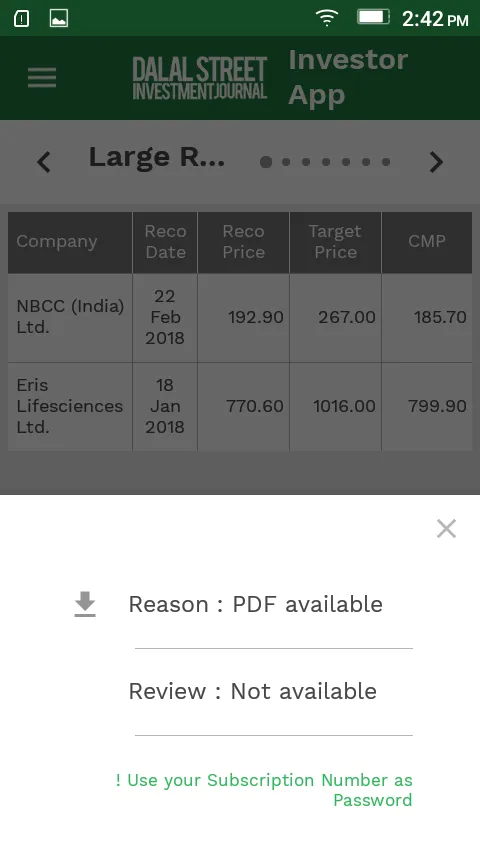
Task: Jump to the last page indicator dot
Action: coord(386,162)
